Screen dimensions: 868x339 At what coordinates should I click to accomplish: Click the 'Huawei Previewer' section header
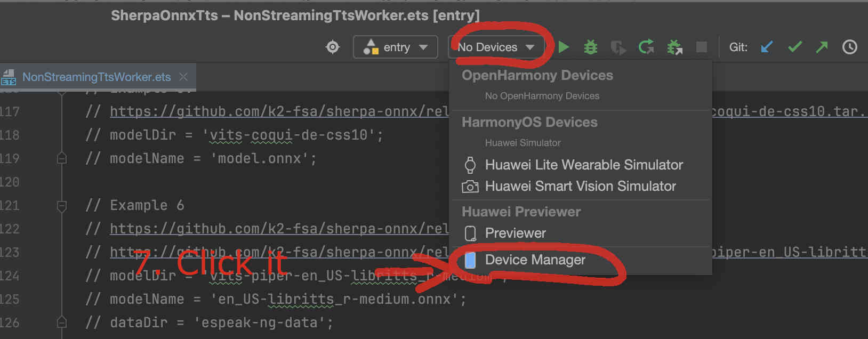(521, 212)
